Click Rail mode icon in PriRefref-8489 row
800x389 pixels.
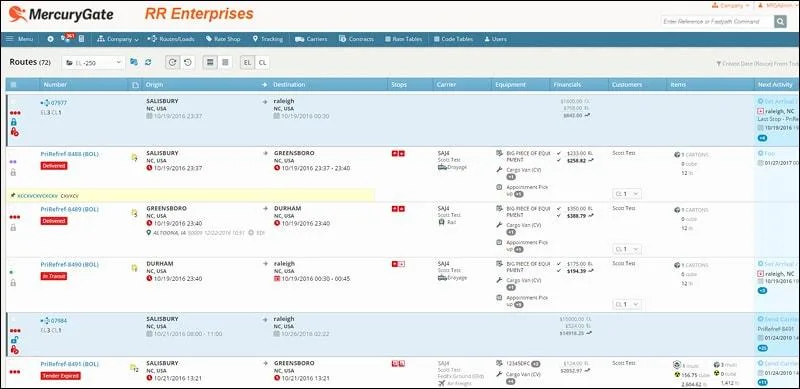click(441, 223)
